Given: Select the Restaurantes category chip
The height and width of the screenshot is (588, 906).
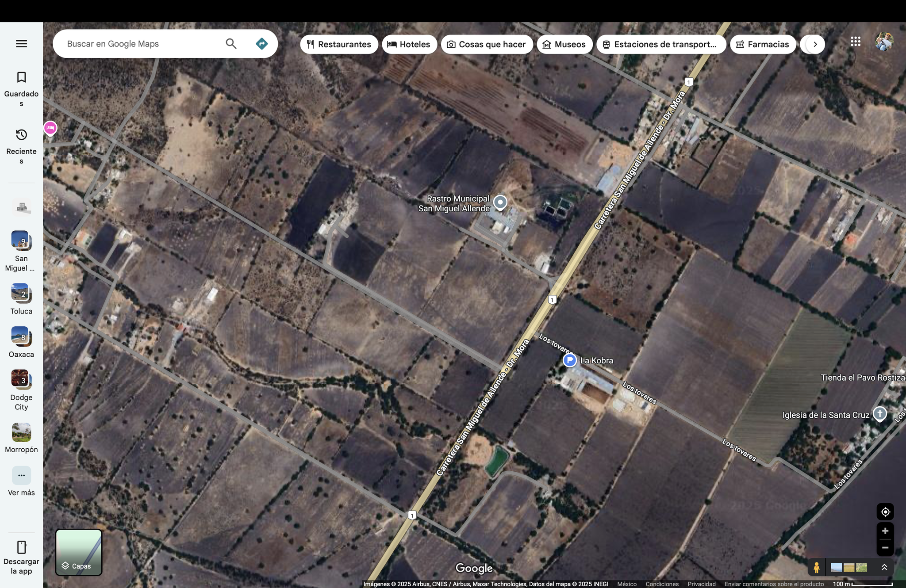Looking at the screenshot, I should pyautogui.click(x=339, y=44).
